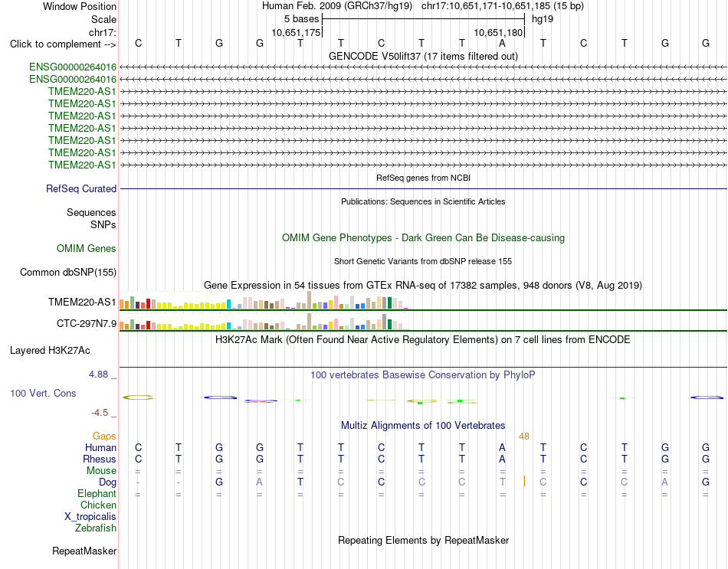Click the Layered H3K27Ac track label
Image resolution: width=728 pixels, height=569 pixels.
[50, 351]
